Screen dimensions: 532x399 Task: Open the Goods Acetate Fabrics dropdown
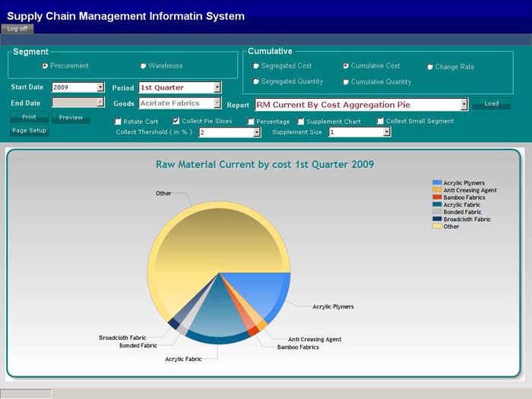pos(217,103)
